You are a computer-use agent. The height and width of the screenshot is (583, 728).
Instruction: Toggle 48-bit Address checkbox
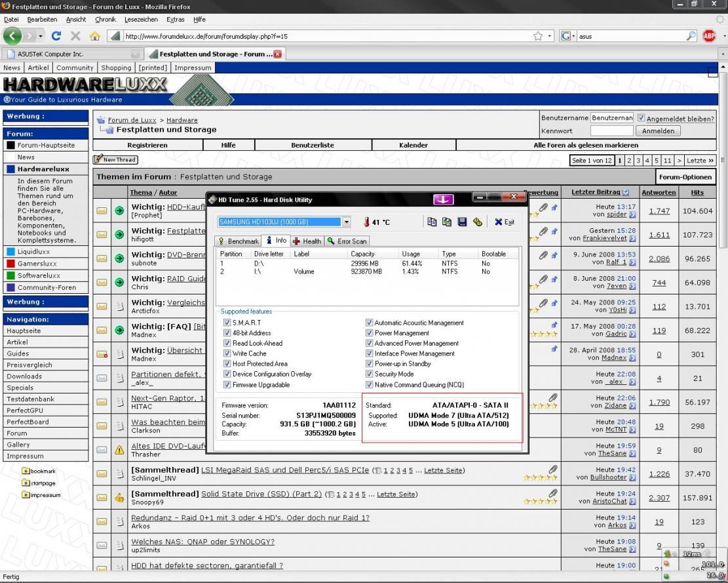tap(227, 332)
